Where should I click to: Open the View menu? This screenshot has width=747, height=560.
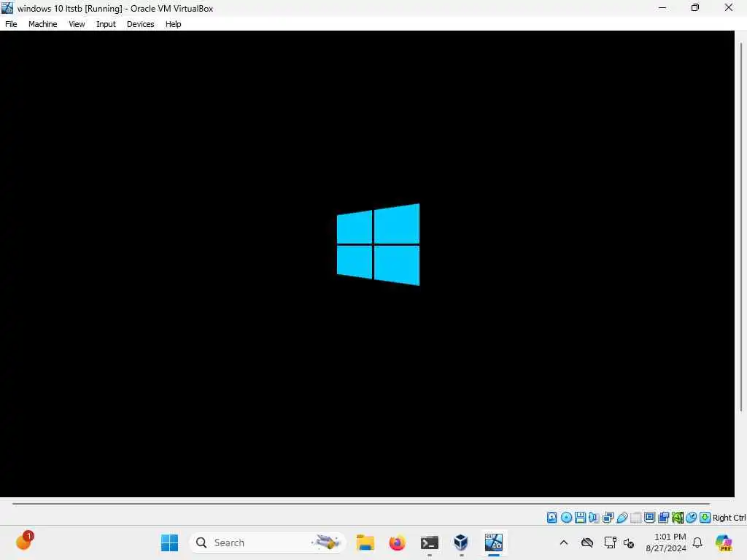point(77,24)
